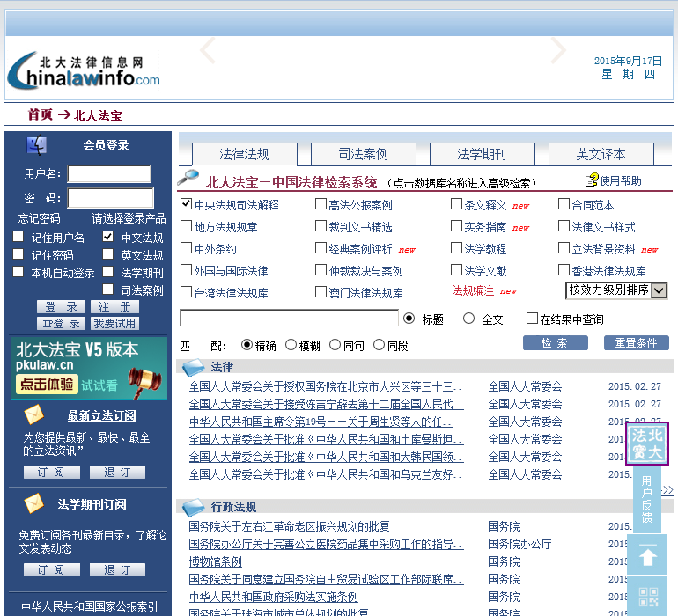Click the banner's right carousel arrow
The height and width of the screenshot is (616, 678).
coord(558,50)
